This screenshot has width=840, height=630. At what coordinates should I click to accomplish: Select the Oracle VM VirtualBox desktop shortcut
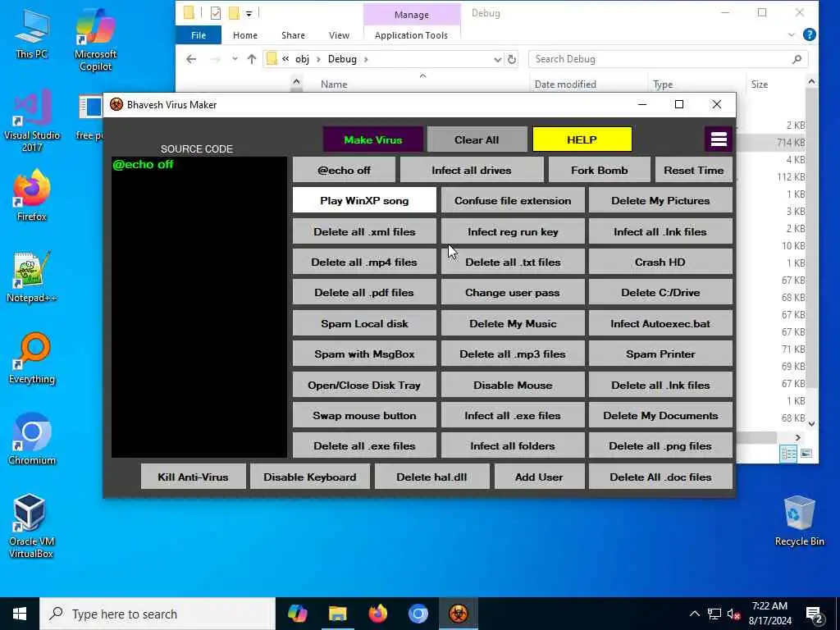pos(30,526)
